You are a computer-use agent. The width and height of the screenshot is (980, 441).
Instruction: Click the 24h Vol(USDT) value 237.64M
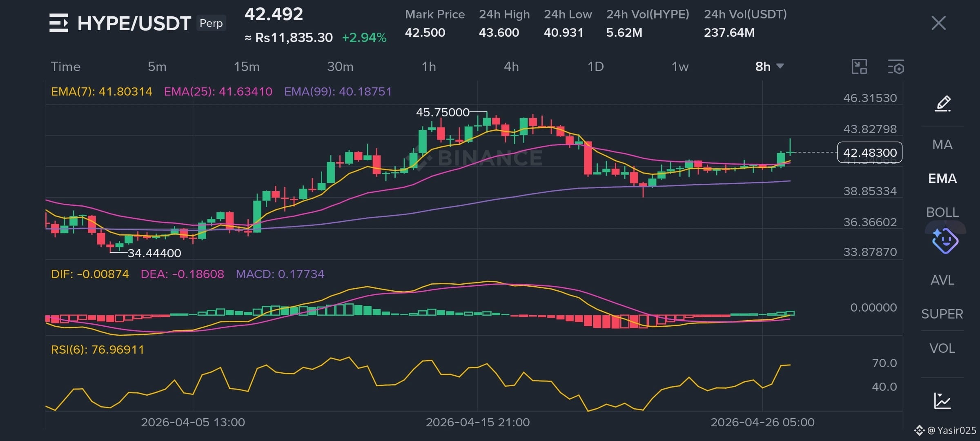point(729,33)
